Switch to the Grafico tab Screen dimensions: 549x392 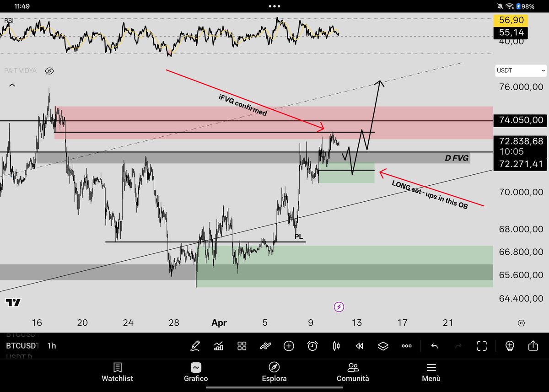(196, 372)
